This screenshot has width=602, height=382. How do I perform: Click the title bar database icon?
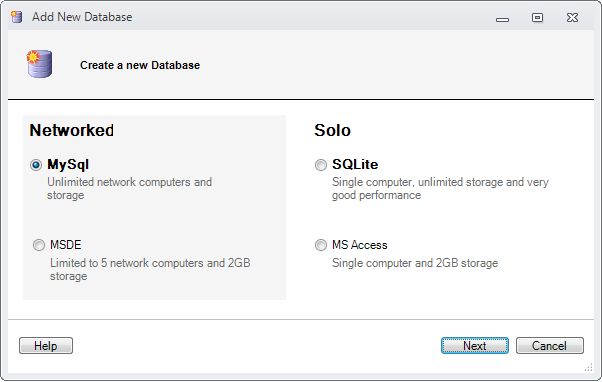click(x=17, y=17)
